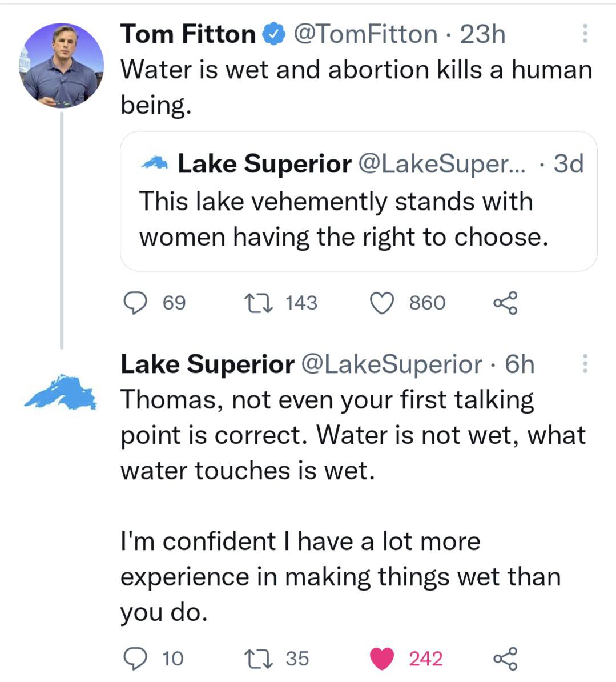616x682 pixels.
Task: Like Tom Fitton's tweet
Action: [382, 303]
